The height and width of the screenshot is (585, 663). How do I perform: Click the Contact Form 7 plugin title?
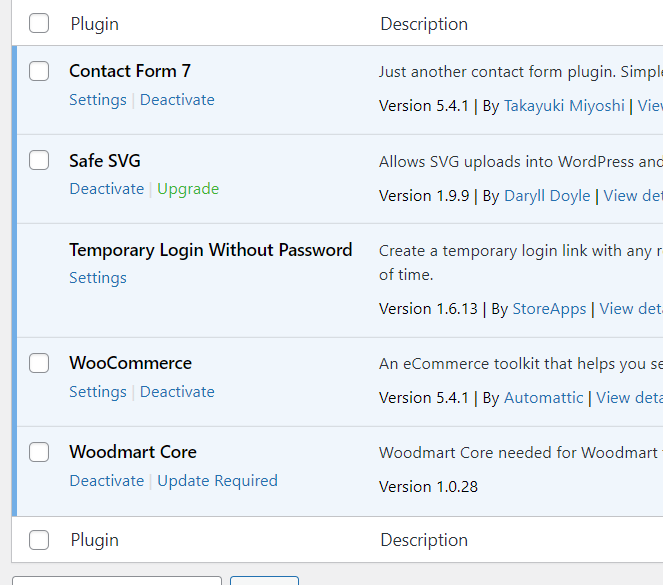pos(130,71)
